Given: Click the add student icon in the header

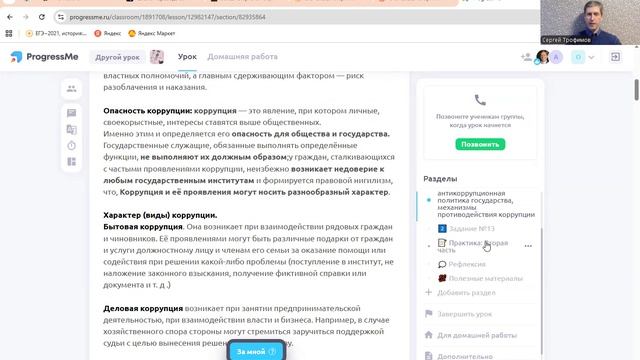Looking at the screenshot, I should 526,57.
